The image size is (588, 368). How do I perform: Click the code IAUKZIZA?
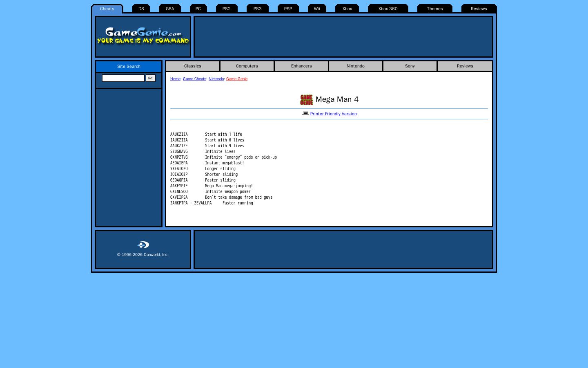point(179,140)
